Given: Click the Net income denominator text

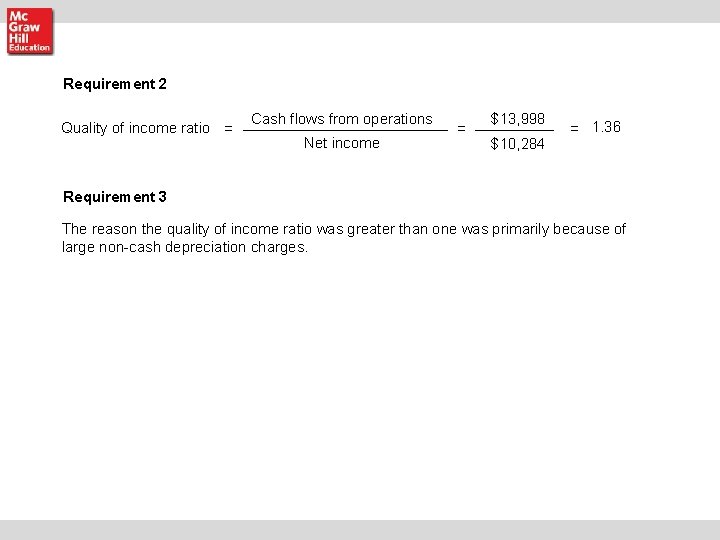Looking at the screenshot, I should pyautogui.click(x=342, y=143).
